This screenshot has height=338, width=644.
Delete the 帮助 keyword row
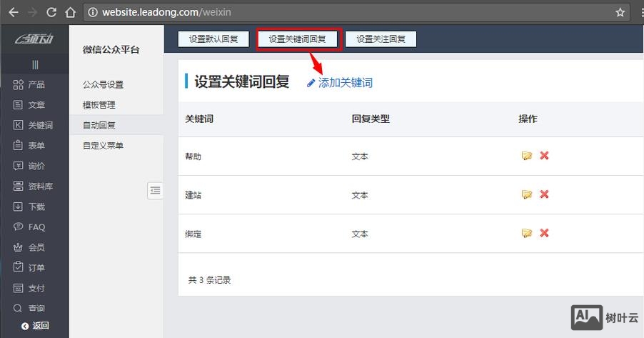click(x=544, y=156)
